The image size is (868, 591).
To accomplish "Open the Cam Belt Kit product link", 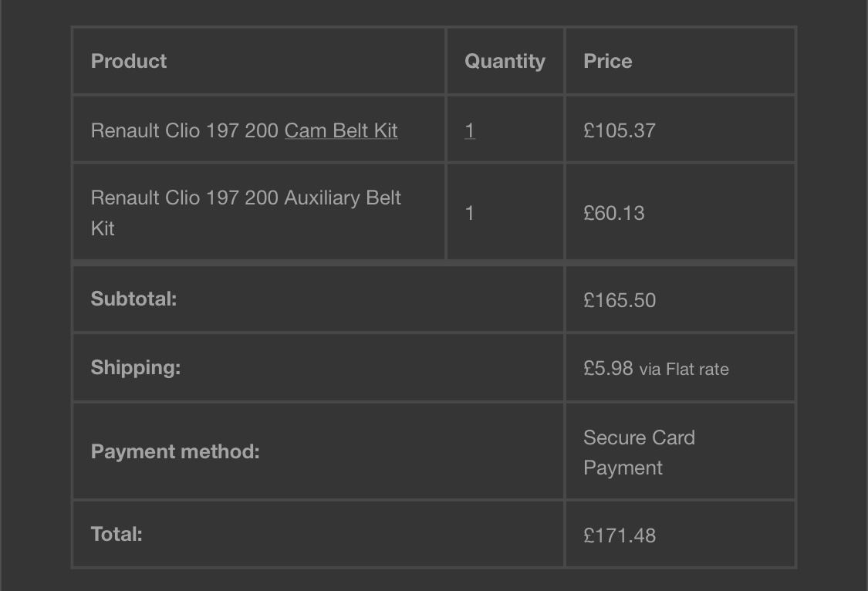I will click(x=341, y=130).
